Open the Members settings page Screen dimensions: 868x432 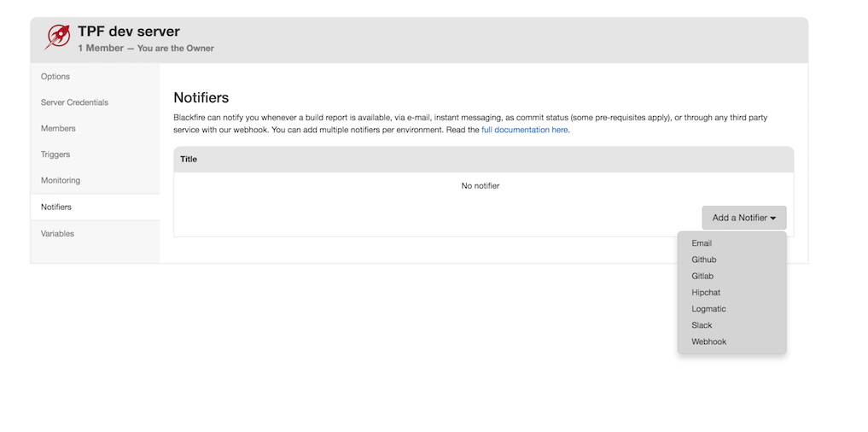click(58, 129)
